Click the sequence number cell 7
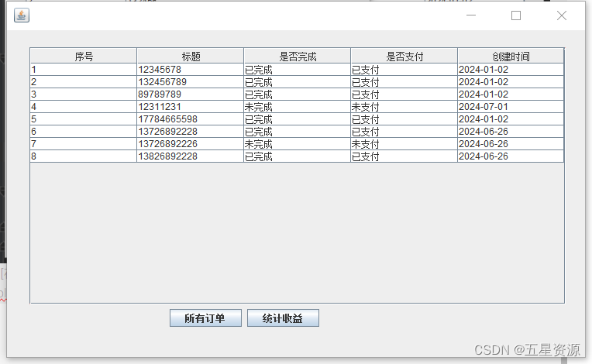The height and width of the screenshot is (364, 592). pyautogui.click(x=84, y=144)
